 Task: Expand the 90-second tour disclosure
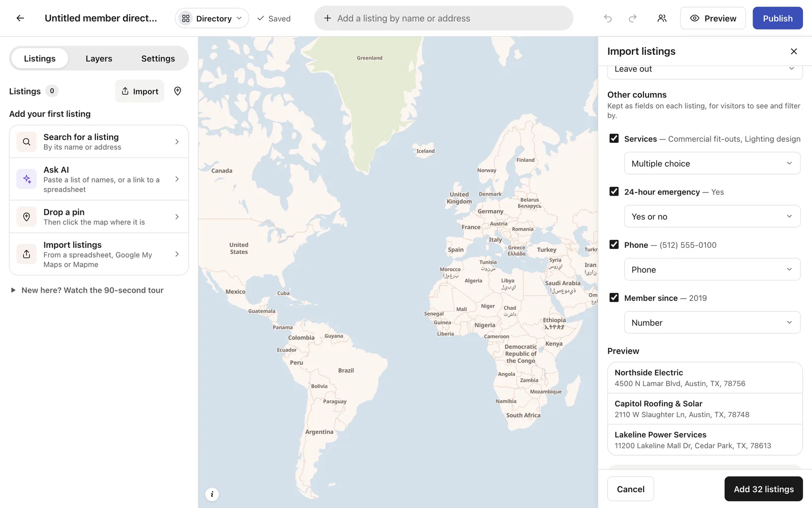87,290
